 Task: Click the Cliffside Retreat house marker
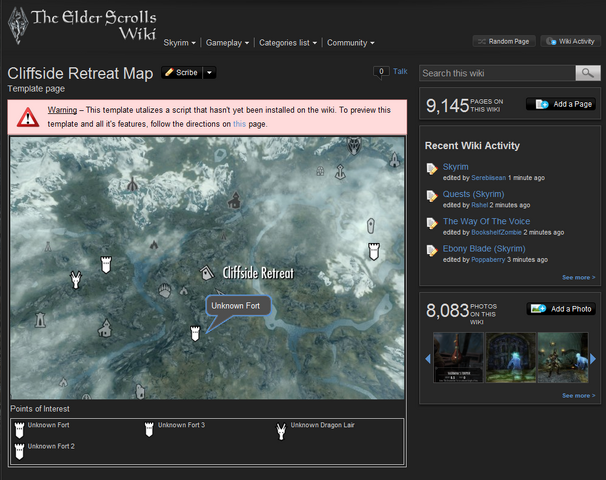[207, 273]
